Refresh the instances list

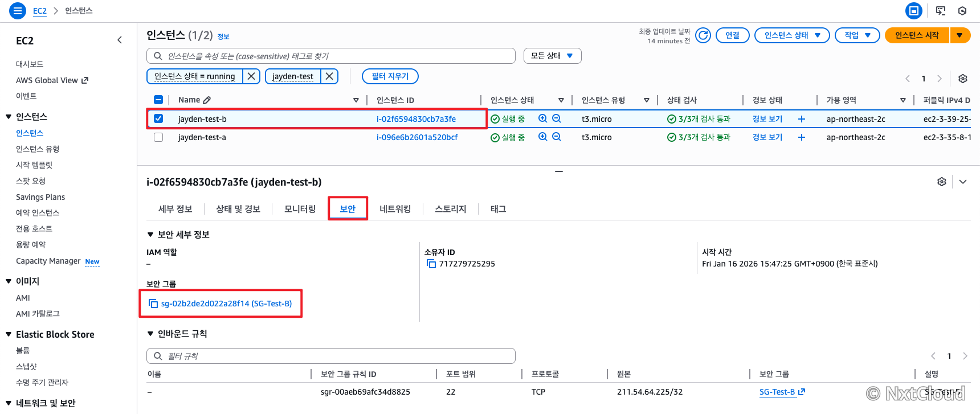(704, 35)
